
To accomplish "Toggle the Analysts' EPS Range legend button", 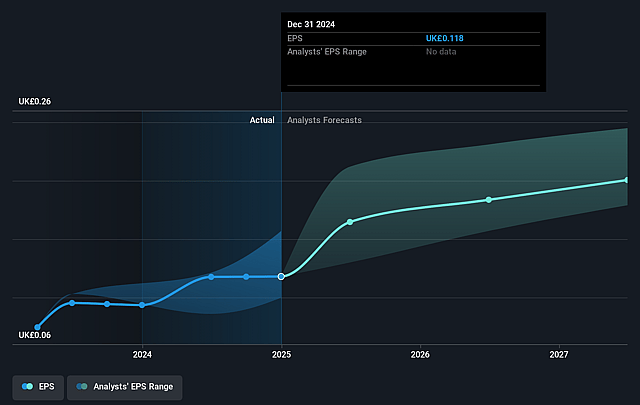I will click(124, 387).
